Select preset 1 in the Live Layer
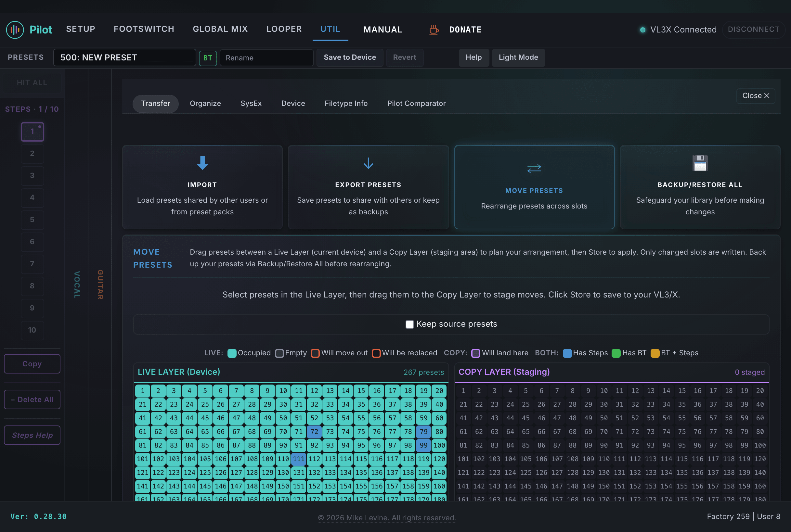This screenshot has width=791, height=532. point(143,391)
